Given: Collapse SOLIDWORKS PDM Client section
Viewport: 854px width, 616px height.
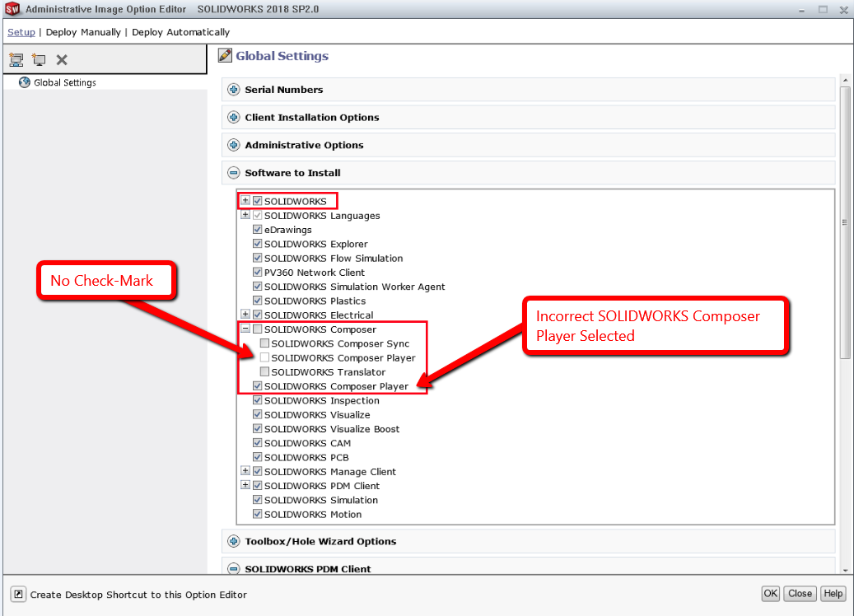Looking at the screenshot, I should pyautogui.click(x=234, y=568).
